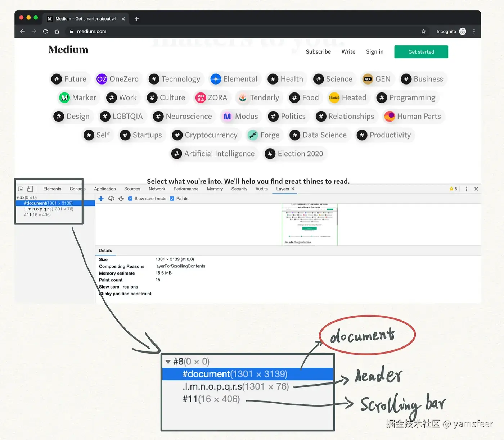Image resolution: width=504 pixels, height=440 pixels.
Task: Select the Technology topic chip
Action: point(175,79)
